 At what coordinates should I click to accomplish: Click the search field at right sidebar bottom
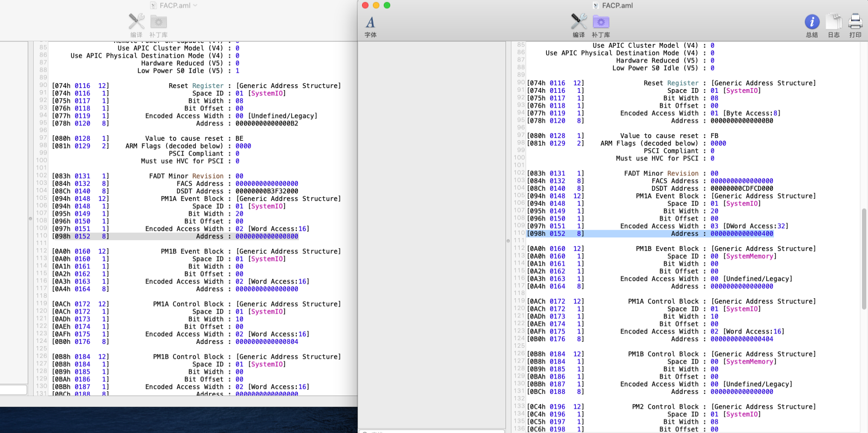[432, 431]
